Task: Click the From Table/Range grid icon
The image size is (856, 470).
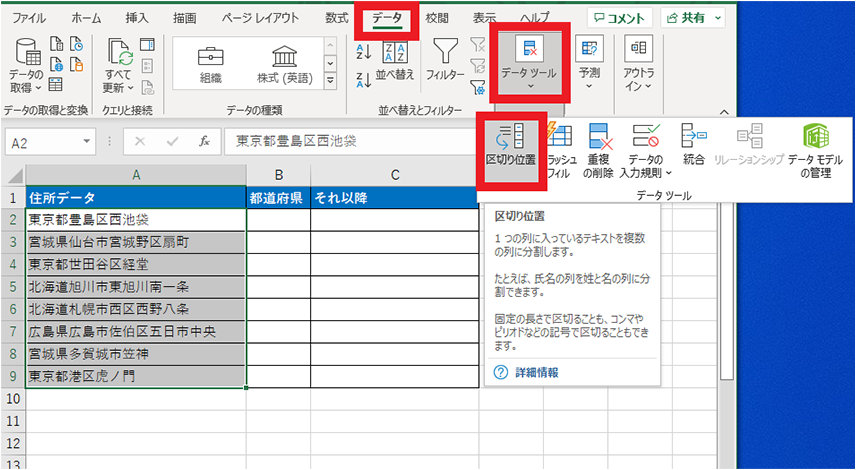Action: coord(56,85)
